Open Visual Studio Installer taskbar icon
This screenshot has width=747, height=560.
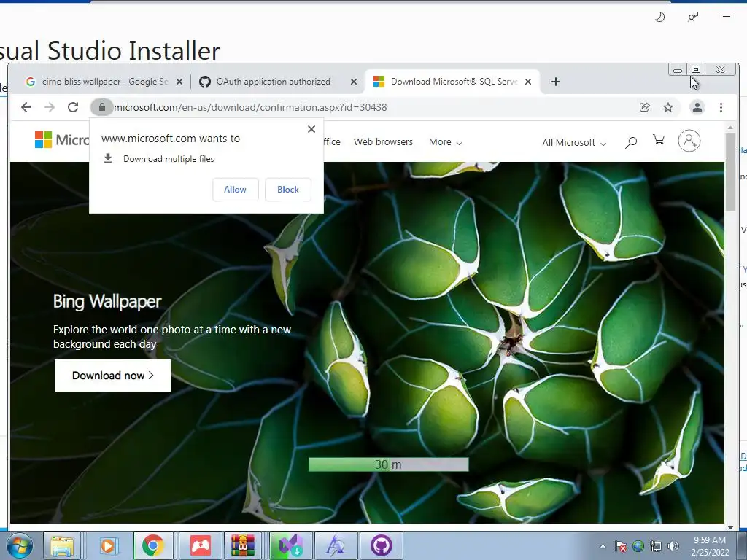(x=290, y=545)
